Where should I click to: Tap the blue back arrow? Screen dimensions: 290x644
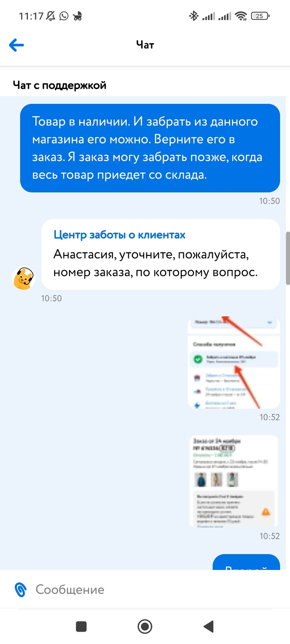17,45
